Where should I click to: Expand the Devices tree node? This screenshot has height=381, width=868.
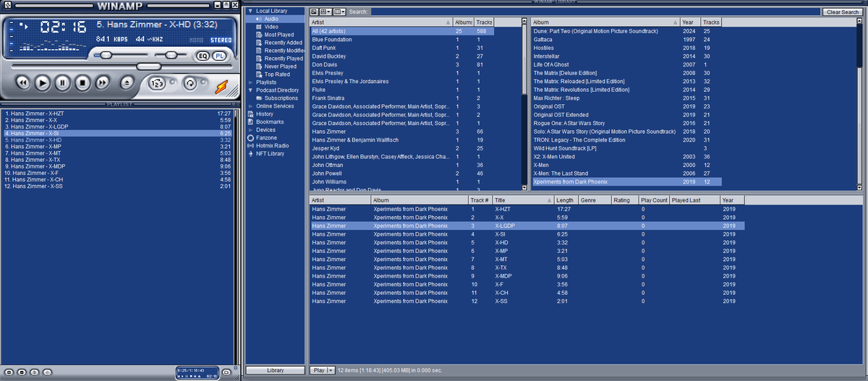(x=250, y=130)
